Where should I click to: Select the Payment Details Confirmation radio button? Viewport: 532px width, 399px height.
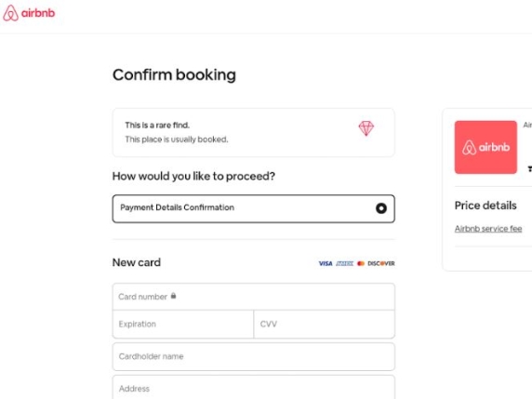pyautogui.click(x=381, y=208)
